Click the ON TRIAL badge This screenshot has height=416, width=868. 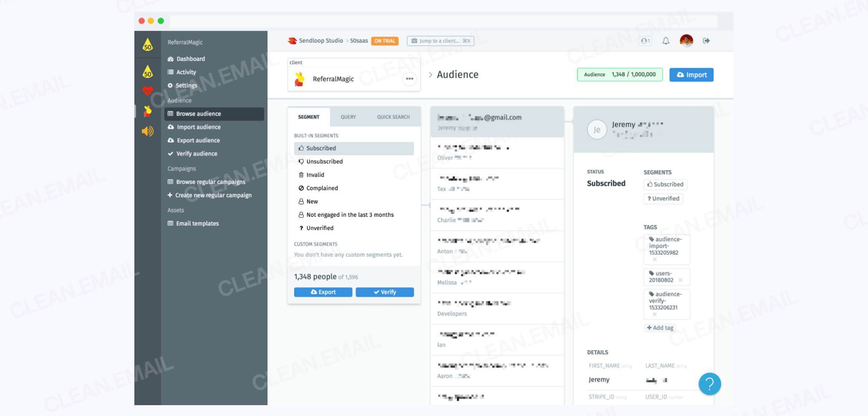[385, 41]
